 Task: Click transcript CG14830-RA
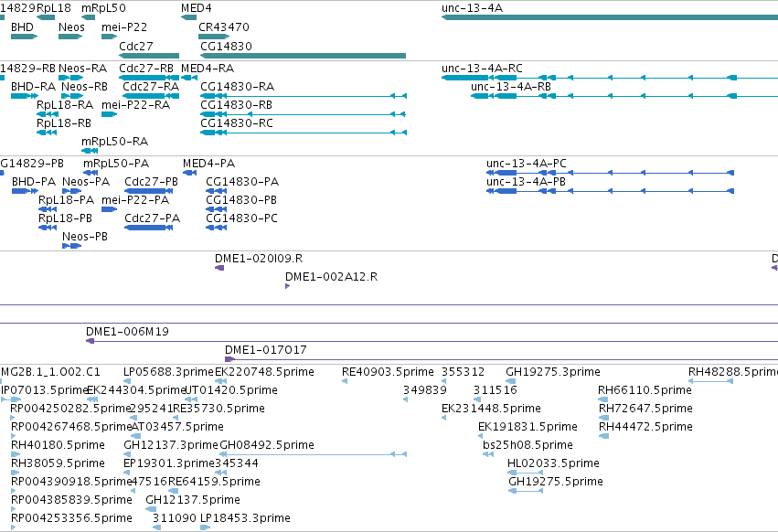click(x=304, y=96)
